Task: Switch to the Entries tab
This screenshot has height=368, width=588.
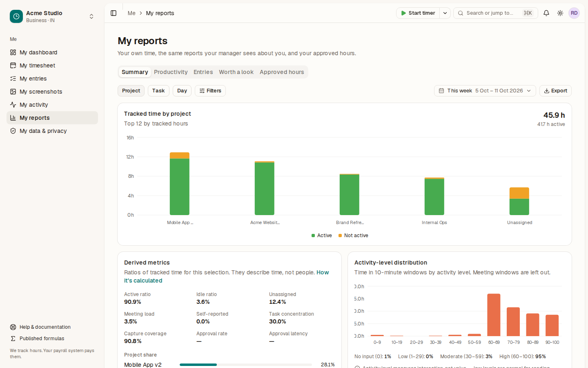Action: [203, 72]
